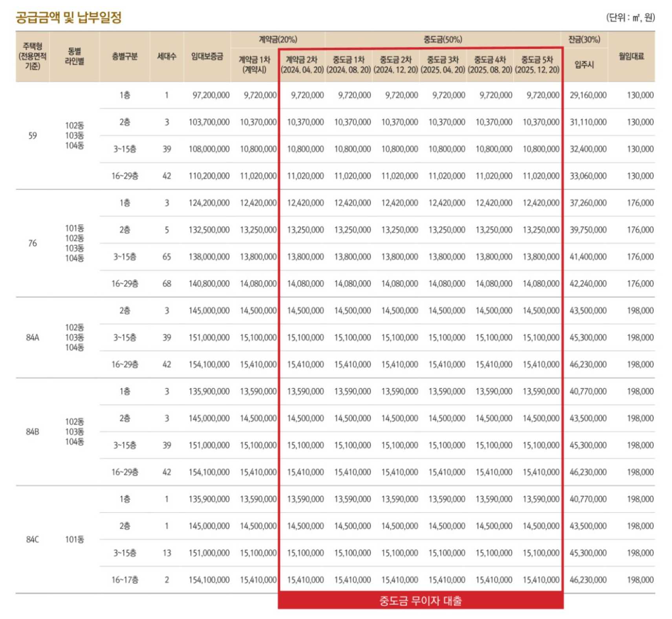
Task: Click the 입주시 header
Action: 584,65
